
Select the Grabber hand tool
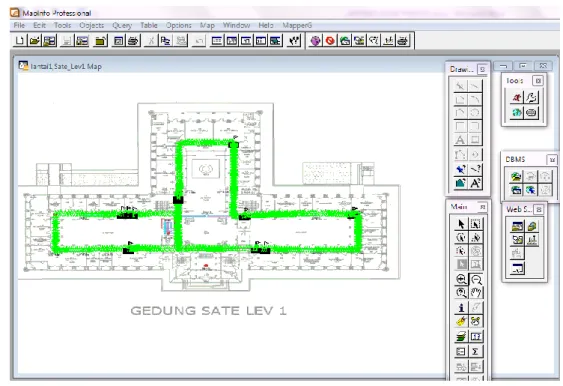click(476, 292)
